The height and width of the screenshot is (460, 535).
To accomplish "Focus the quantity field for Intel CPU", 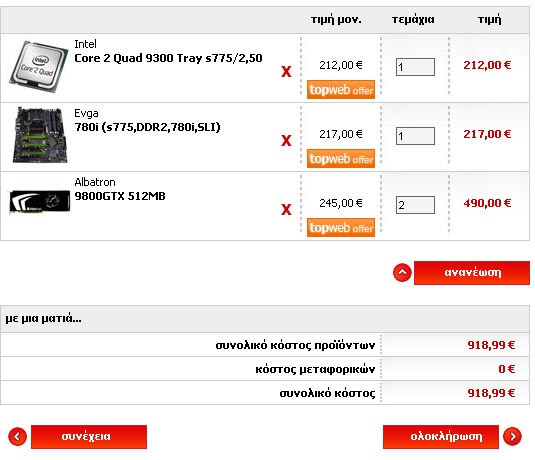I will 415,67.
